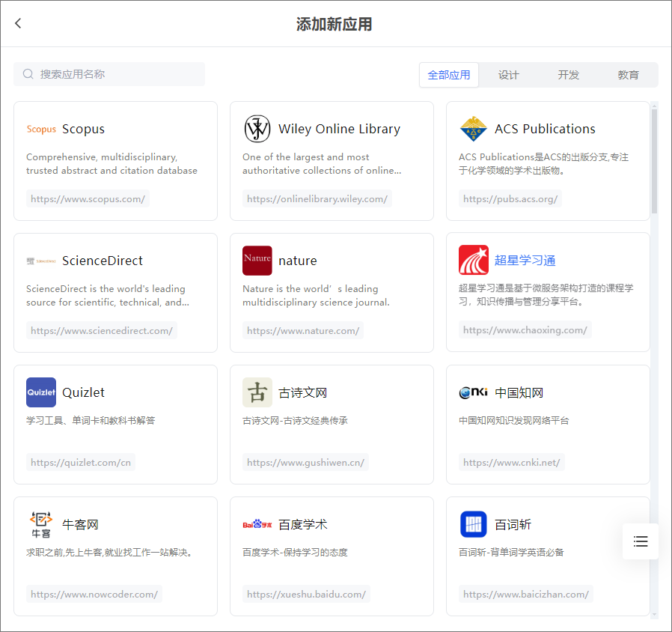
Task: Click the https://xueshu.baidu.com/ URL
Action: [x=306, y=595]
